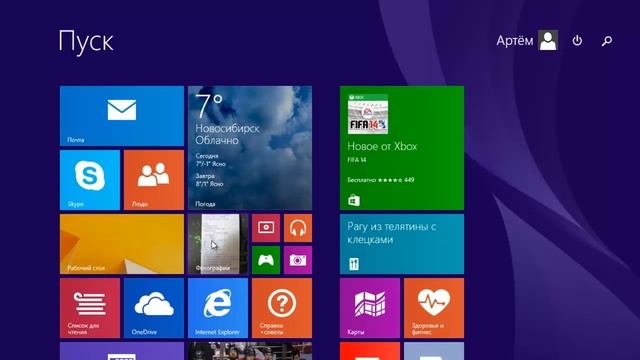The width and height of the screenshot is (640, 360).
Task: Click the Завтра forecast line in Weather
Action: click(x=210, y=180)
